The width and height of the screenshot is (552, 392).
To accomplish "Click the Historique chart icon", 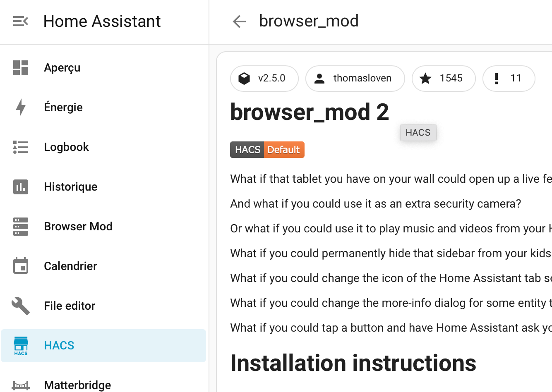I will [x=20, y=187].
